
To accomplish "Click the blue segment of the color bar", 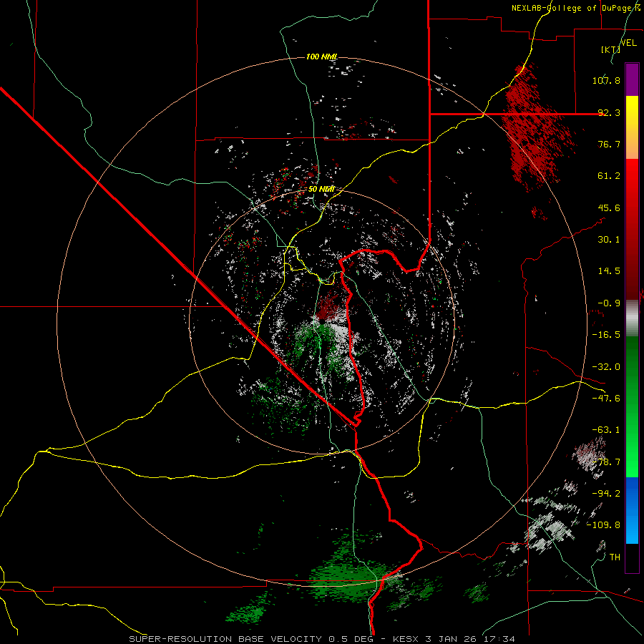I will (x=632, y=510).
